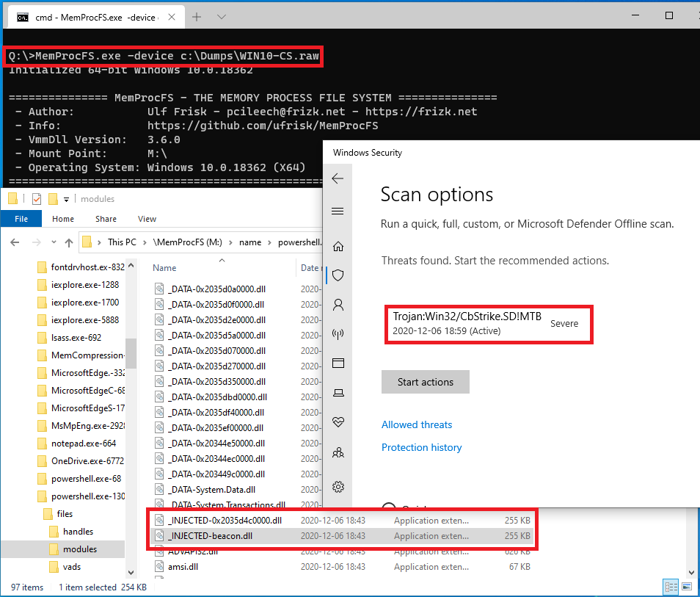Screen dimensions: 700x597
Task: Select MsMpEng.exe folder in tree
Action: (81, 426)
